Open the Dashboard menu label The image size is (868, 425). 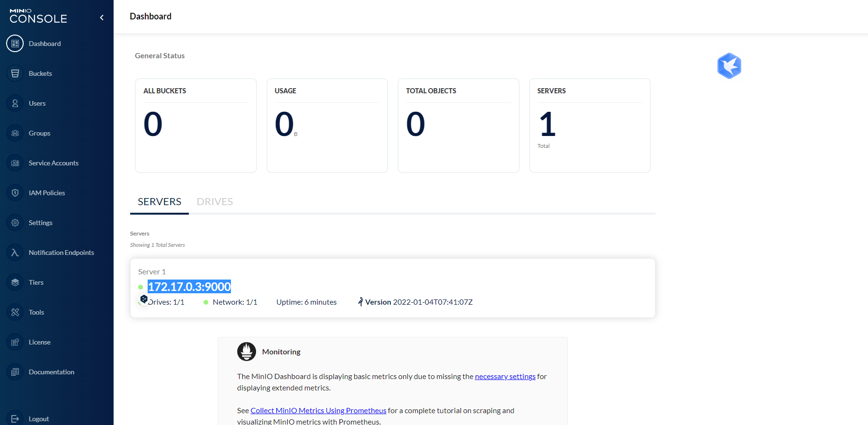coord(45,44)
